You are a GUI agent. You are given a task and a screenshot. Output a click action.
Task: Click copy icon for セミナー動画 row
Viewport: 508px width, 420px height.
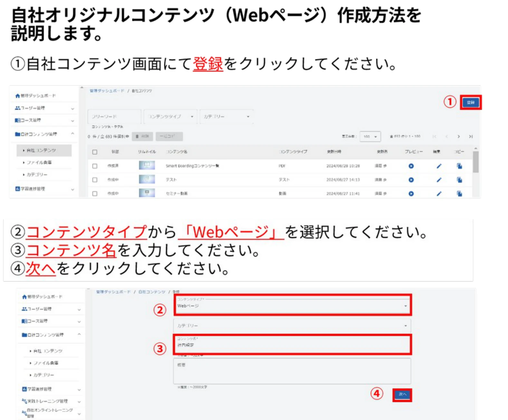click(x=459, y=194)
